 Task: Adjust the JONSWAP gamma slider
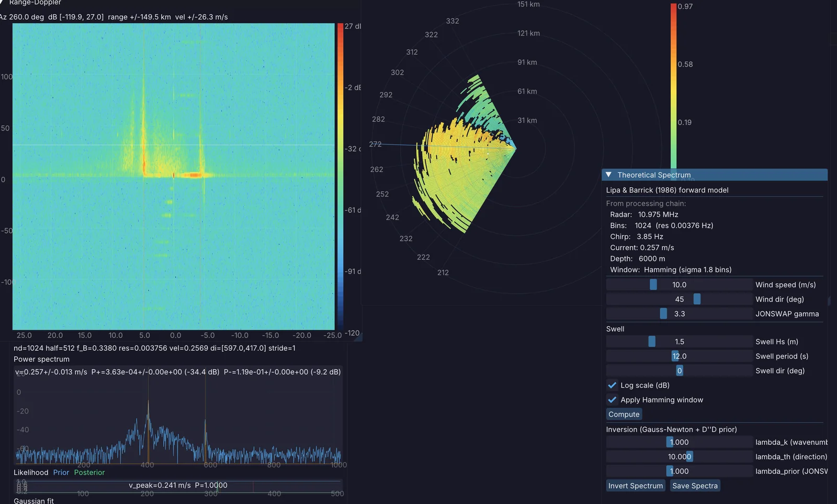679,314
